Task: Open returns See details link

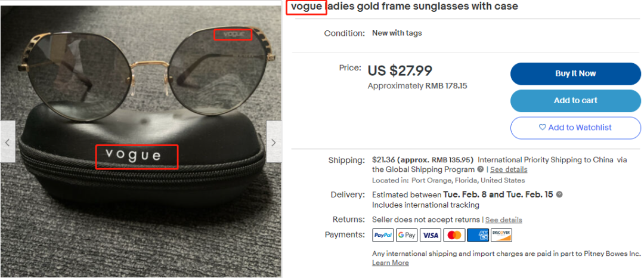Action: coord(503,220)
